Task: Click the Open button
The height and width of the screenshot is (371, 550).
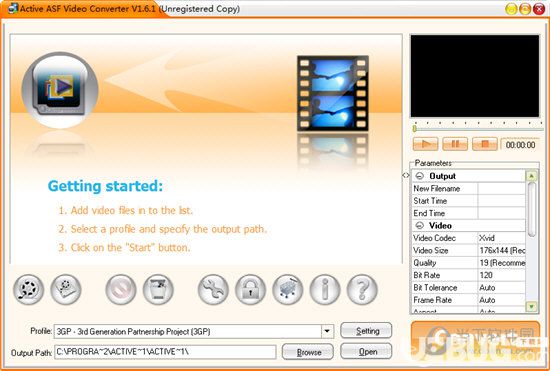Action: click(x=366, y=351)
